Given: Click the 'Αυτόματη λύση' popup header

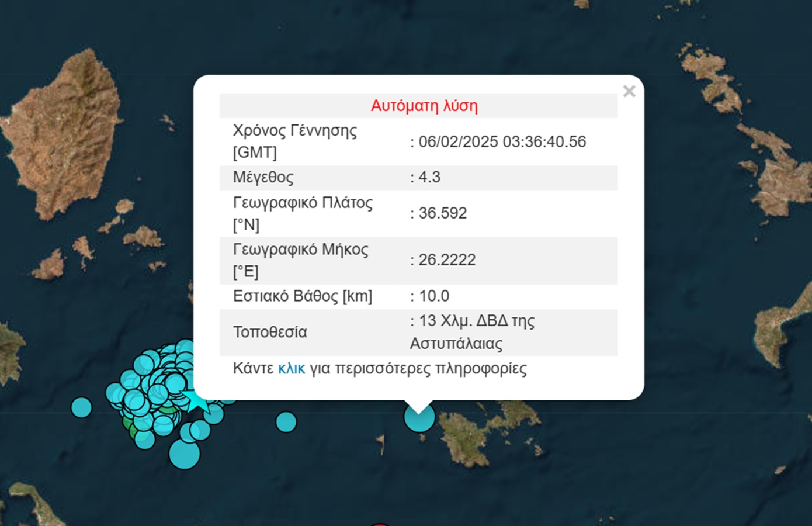Looking at the screenshot, I should click(424, 106).
